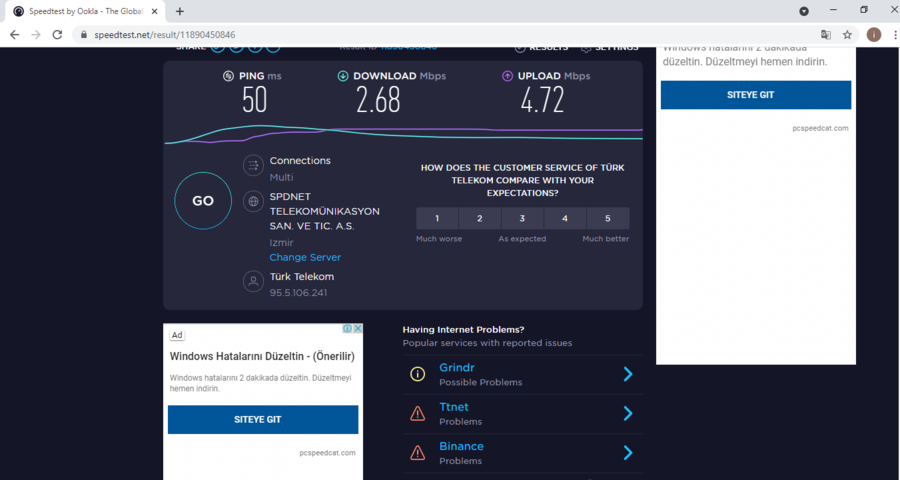Click the browser forward arrow
Image resolution: width=900 pixels, height=480 pixels.
(36, 35)
